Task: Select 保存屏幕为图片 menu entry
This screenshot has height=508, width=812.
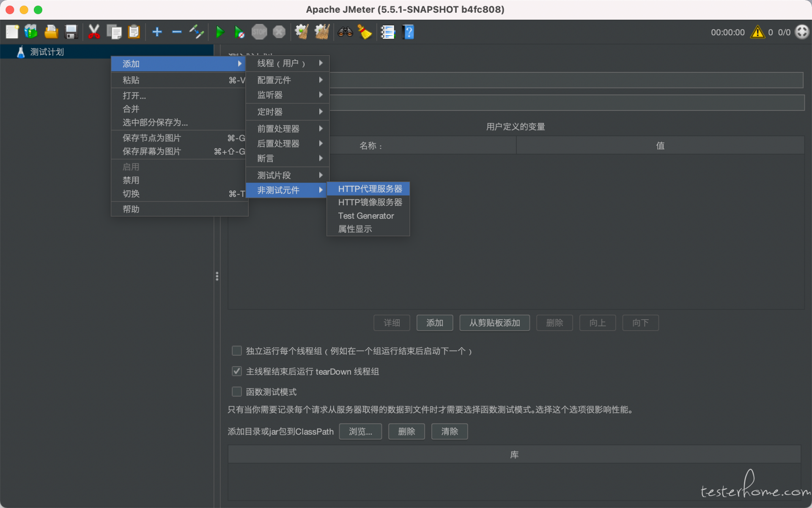Action: pos(179,152)
